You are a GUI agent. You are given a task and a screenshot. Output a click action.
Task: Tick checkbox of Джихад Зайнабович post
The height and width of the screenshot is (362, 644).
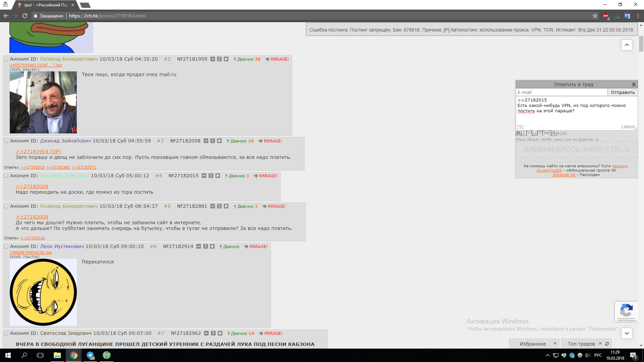[6, 141]
